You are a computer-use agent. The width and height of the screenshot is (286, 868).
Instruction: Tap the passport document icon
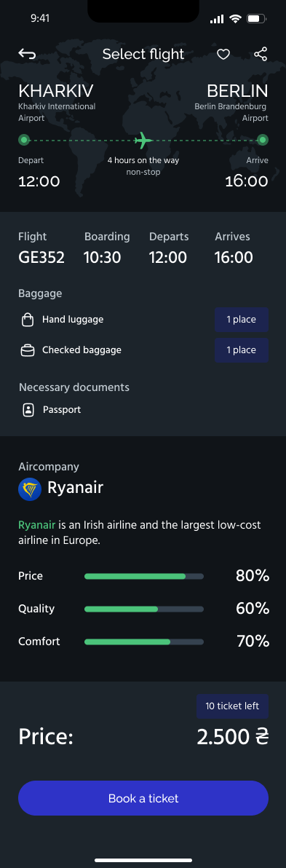28,410
